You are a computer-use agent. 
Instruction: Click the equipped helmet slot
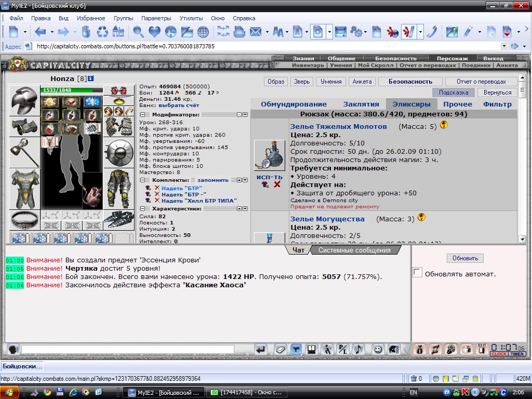[x=24, y=100]
